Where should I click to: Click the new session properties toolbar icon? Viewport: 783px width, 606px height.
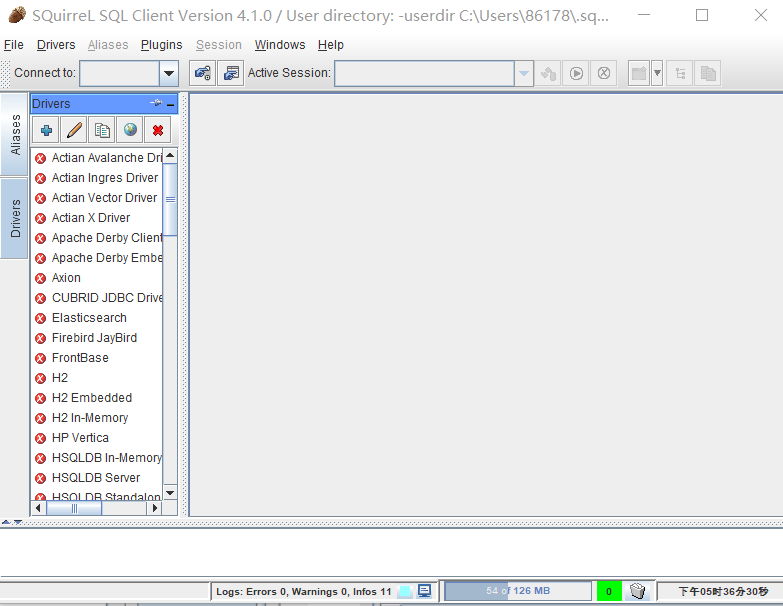click(231, 73)
